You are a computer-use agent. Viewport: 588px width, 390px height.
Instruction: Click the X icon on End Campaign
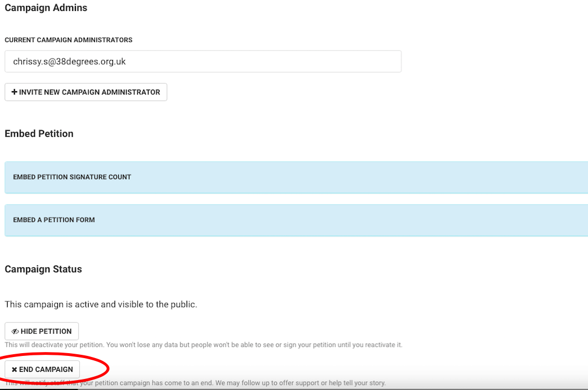pyautogui.click(x=14, y=370)
